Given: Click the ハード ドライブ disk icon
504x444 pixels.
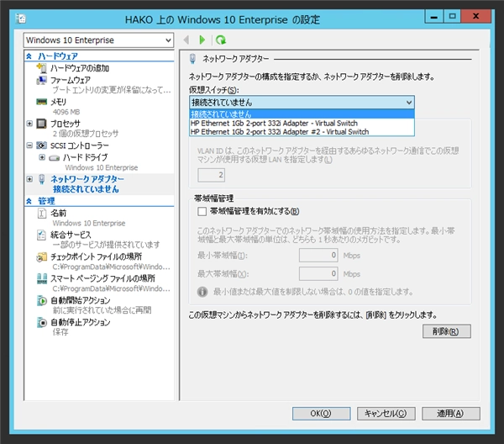Looking at the screenshot, I should click(x=54, y=157).
